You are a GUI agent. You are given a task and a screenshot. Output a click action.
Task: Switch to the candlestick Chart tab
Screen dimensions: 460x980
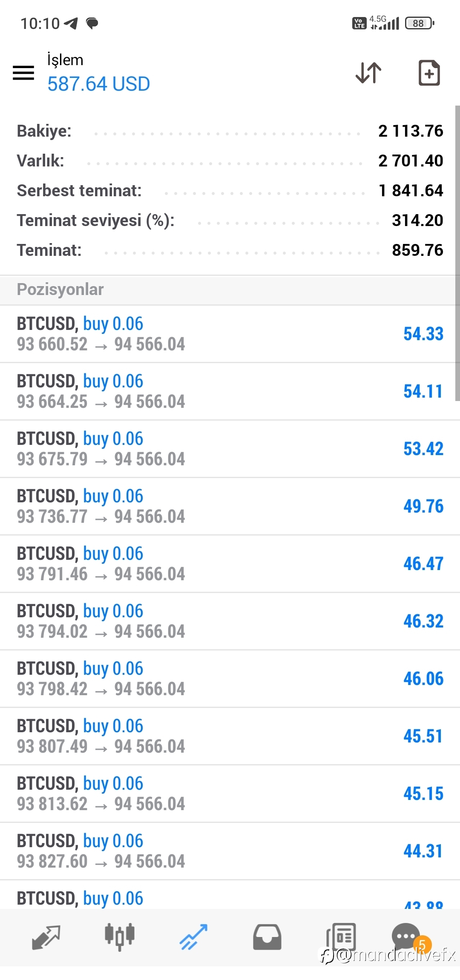click(120, 937)
